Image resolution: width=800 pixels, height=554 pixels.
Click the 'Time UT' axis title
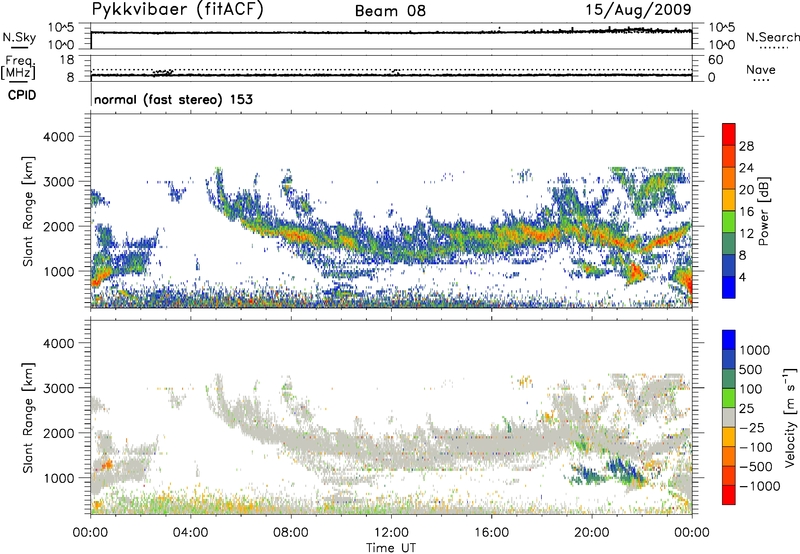pos(391,547)
